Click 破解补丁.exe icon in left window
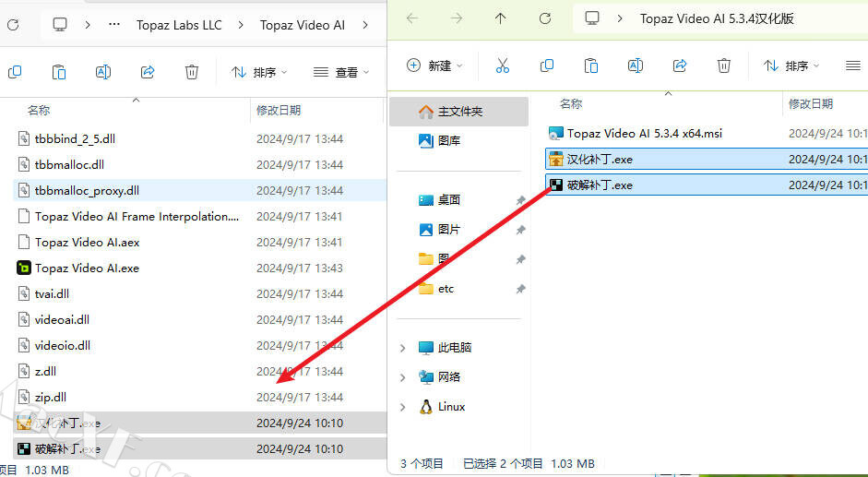This screenshot has width=868, height=477. [x=23, y=448]
